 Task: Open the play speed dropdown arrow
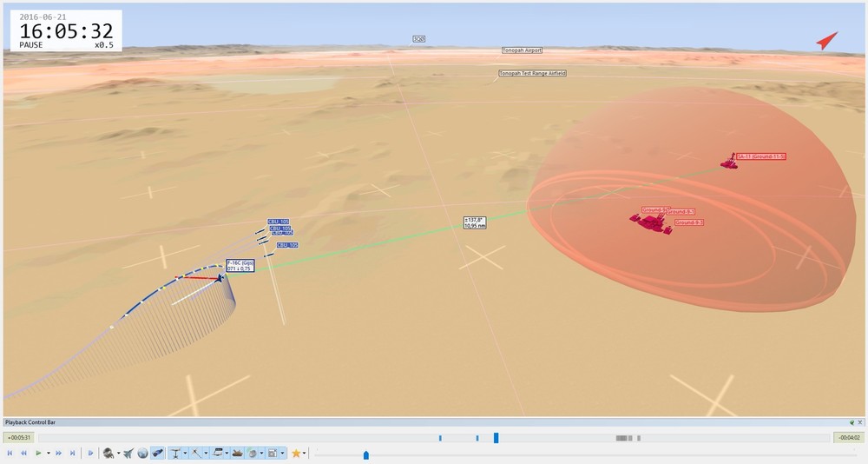(x=49, y=454)
